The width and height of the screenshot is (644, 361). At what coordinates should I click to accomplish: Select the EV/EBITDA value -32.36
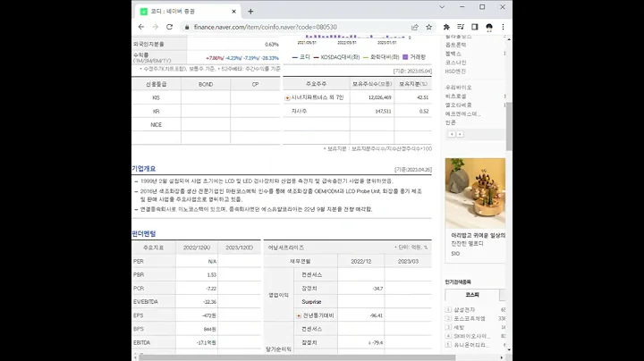tap(209, 302)
